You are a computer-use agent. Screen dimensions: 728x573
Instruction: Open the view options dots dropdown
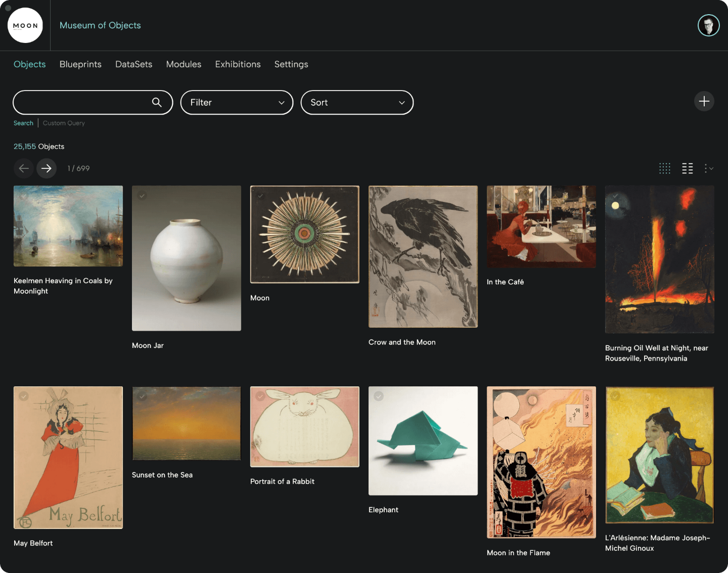click(709, 168)
